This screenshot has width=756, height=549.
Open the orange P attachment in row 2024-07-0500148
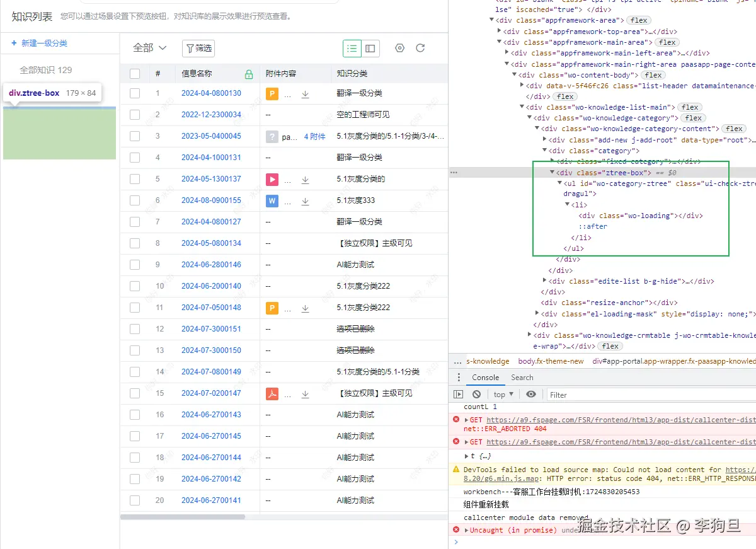click(272, 308)
